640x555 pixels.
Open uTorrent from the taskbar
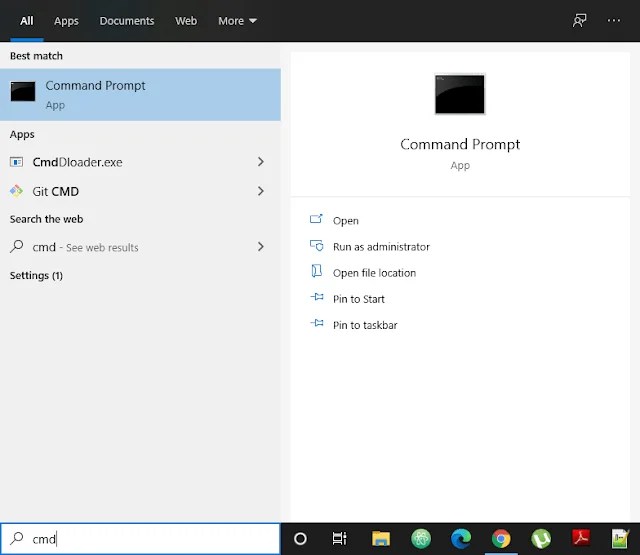point(541,539)
